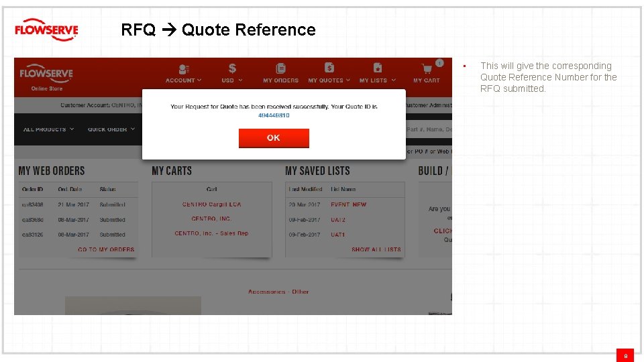This screenshot has height=362, width=644.
Task: Click the Part #, Name search field
Action: pyautogui.click(x=429, y=129)
